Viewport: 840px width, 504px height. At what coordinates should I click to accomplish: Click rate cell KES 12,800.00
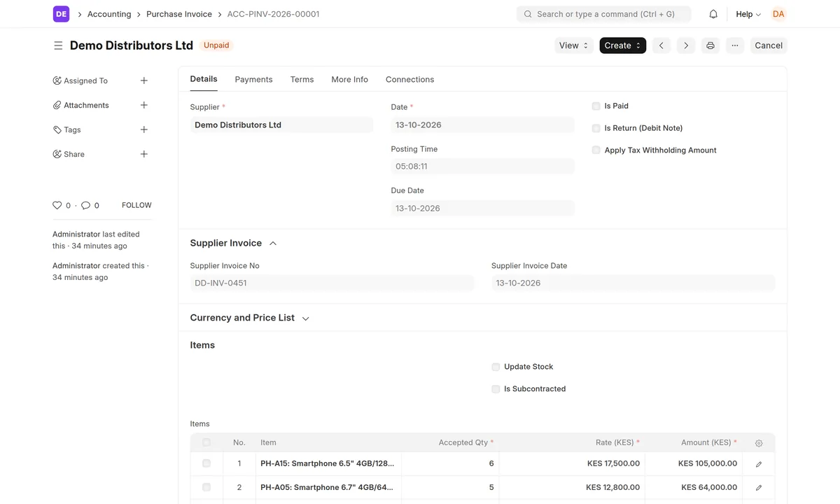click(x=572, y=487)
